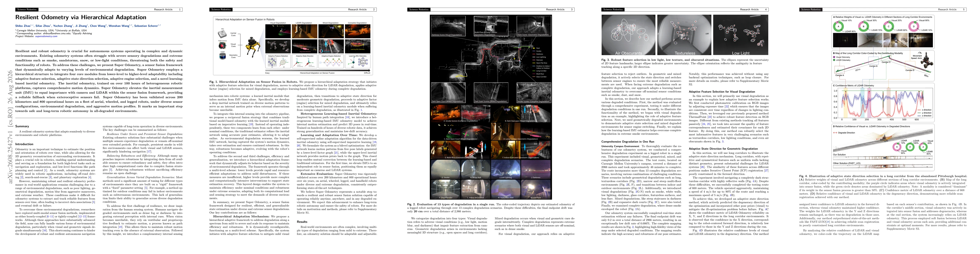Image resolution: width=980 pixels, height=254 pixels.
Task: Click the Darkness Scene inset in Fig. 2
Action: [448, 26]
